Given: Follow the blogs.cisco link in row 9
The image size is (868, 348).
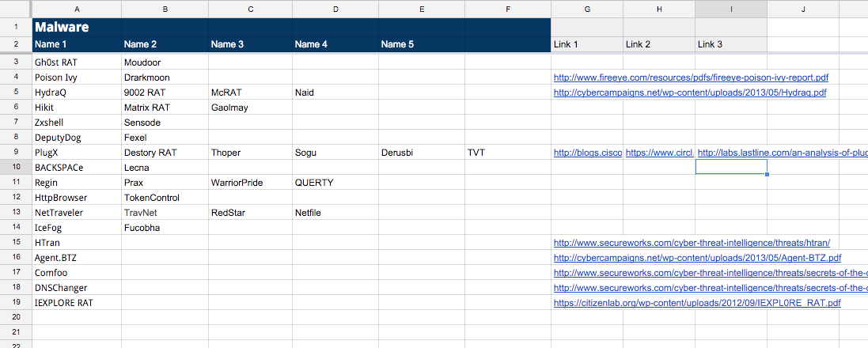Looking at the screenshot, I should (587, 153).
